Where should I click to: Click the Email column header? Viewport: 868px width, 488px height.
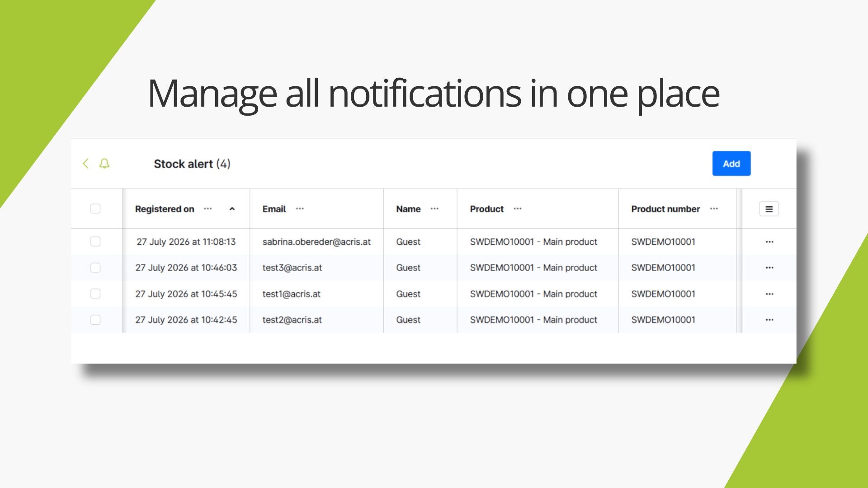(274, 209)
